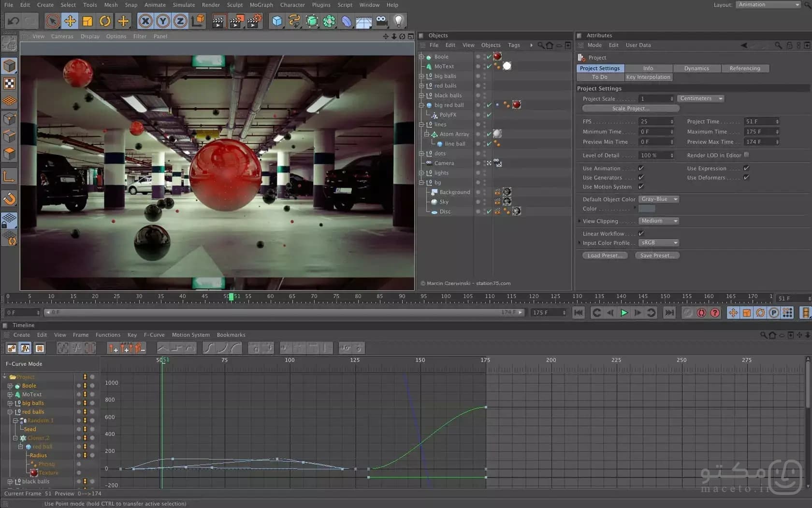Select the Texture mode checkerboard icon
This screenshot has height=508, width=812.
coord(9,83)
